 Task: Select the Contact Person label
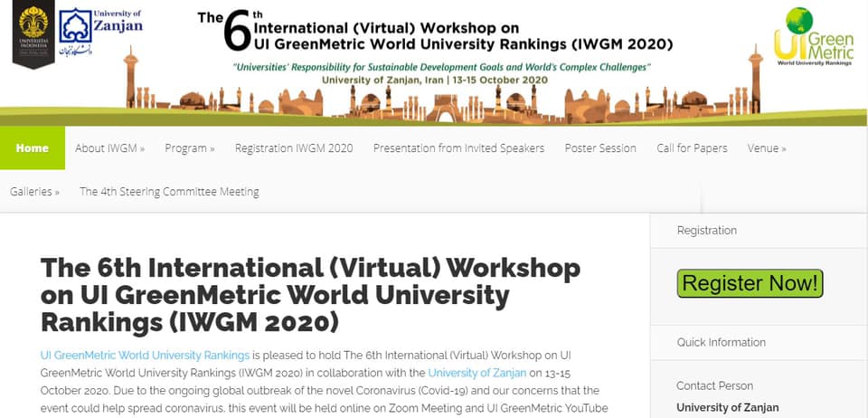[714, 385]
